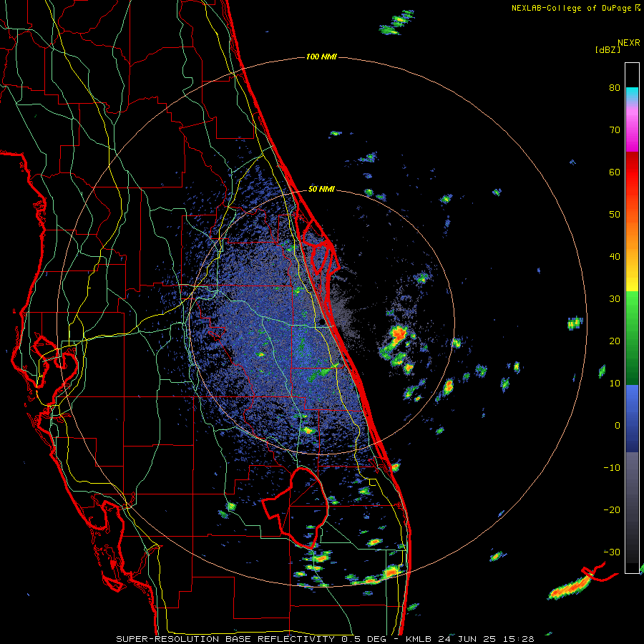Pick the red segment of the reflectivity color bar

[x=632, y=172]
